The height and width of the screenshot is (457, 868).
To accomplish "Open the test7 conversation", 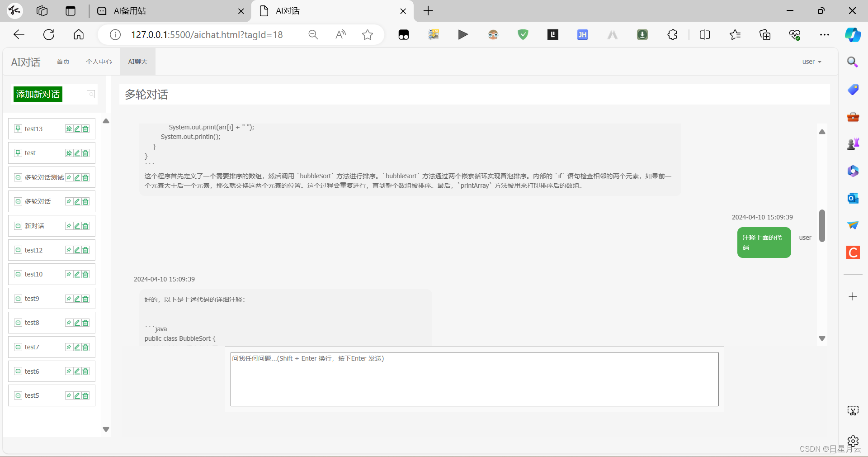I will tap(52, 347).
